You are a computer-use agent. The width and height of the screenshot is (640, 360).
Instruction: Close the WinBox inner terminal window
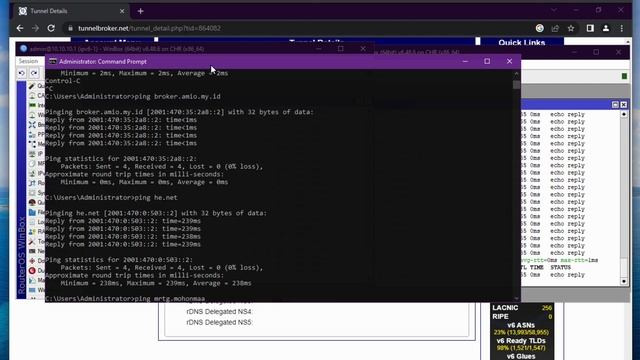(623, 105)
